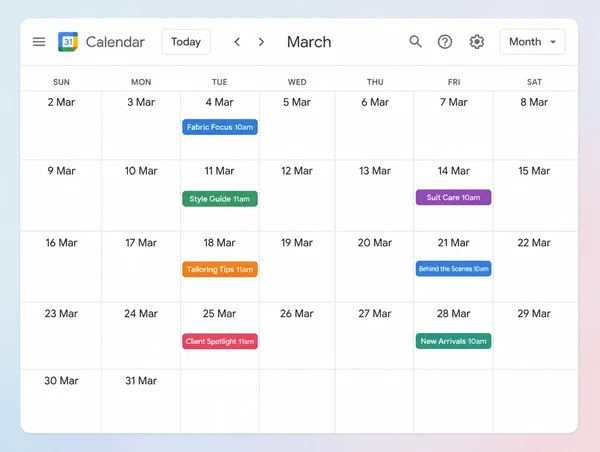Select the 18 Mar date label
Image resolution: width=600 pixels, height=452 pixels.
pos(219,243)
